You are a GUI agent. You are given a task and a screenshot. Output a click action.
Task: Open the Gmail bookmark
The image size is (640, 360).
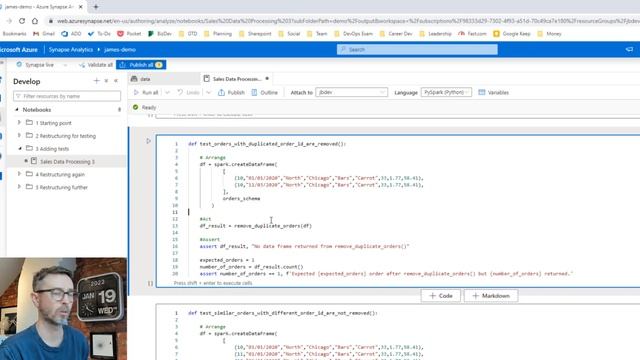point(44,34)
